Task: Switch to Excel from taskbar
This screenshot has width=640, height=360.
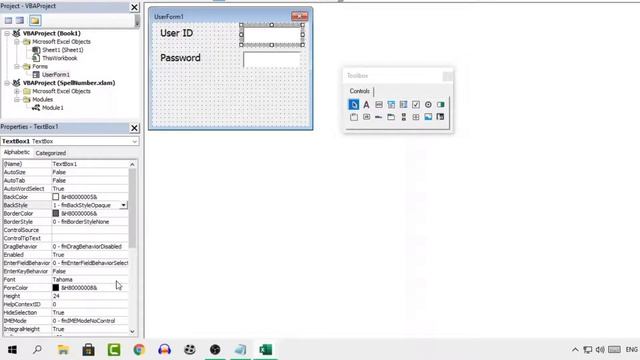Action: coord(265,349)
